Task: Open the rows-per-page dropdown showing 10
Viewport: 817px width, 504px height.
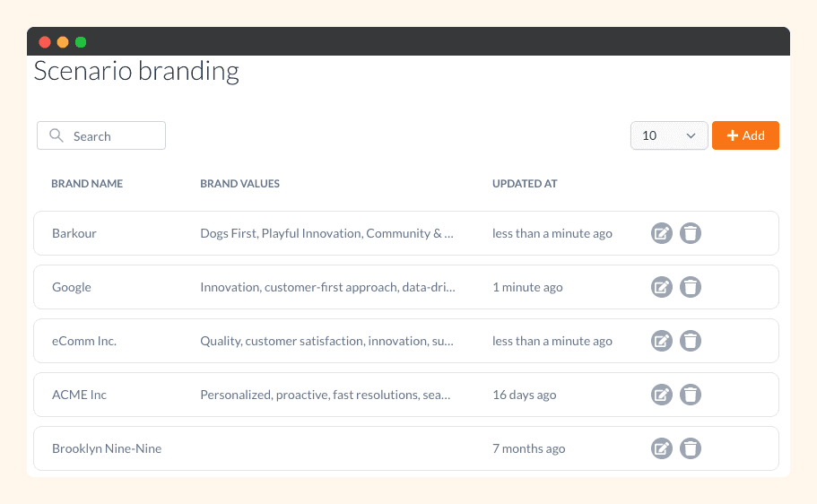Action: pyautogui.click(x=669, y=135)
